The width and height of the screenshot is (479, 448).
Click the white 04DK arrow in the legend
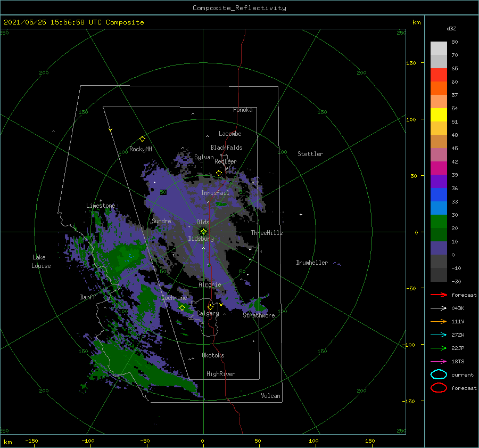439,308
